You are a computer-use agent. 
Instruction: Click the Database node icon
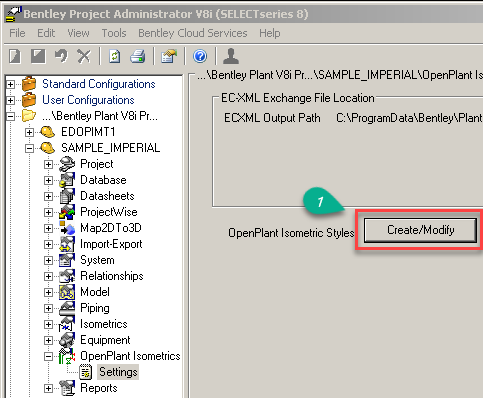pos(67,180)
